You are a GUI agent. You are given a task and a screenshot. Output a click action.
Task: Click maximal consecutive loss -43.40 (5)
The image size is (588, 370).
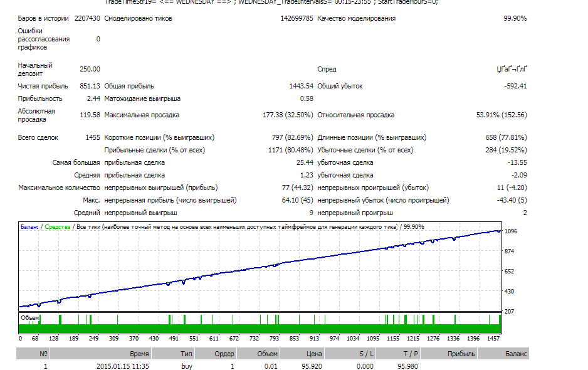pos(512,201)
